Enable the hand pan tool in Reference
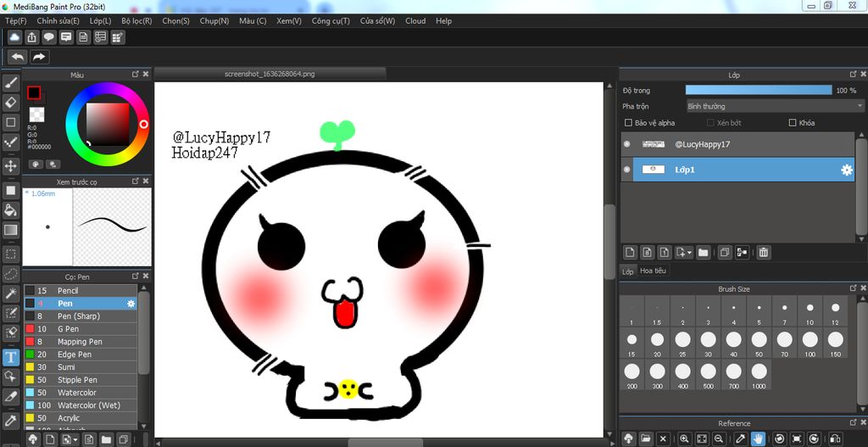Screen dimensions: 868x447 pyautogui.click(x=759, y=439)
